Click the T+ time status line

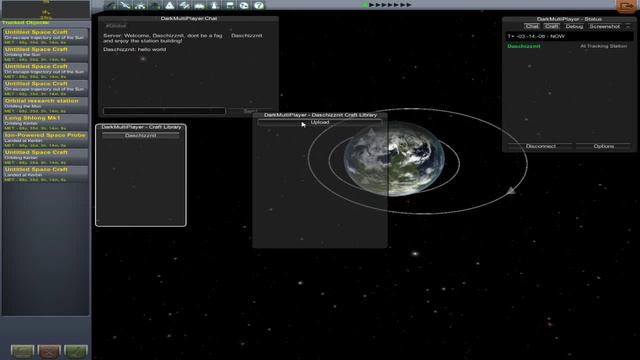click(569, 36)
